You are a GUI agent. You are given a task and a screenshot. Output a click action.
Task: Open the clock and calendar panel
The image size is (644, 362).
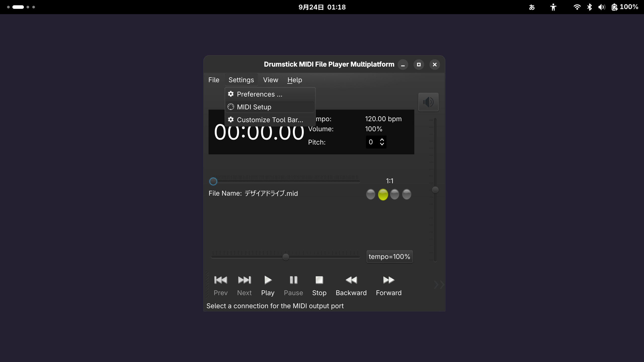(x=322, y=7)
